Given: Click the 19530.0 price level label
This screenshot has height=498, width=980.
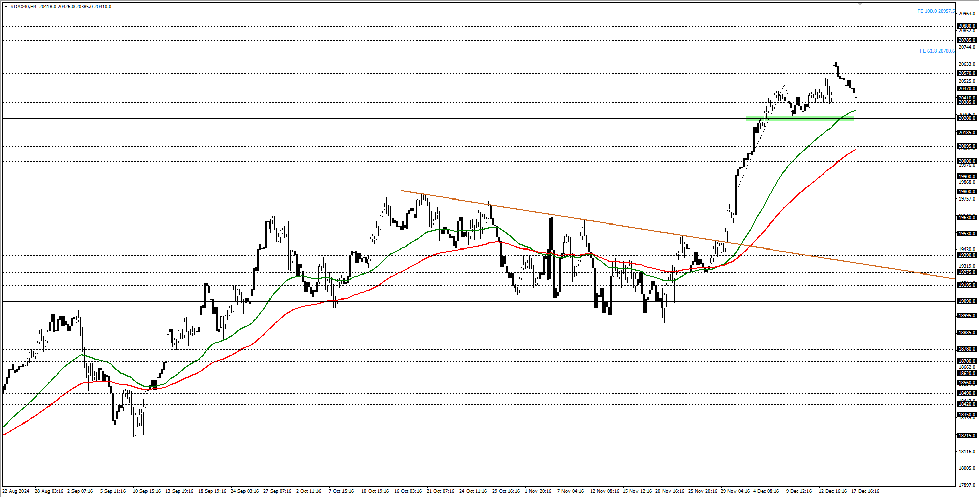Looking at the screenshot, I should point(967,234).
